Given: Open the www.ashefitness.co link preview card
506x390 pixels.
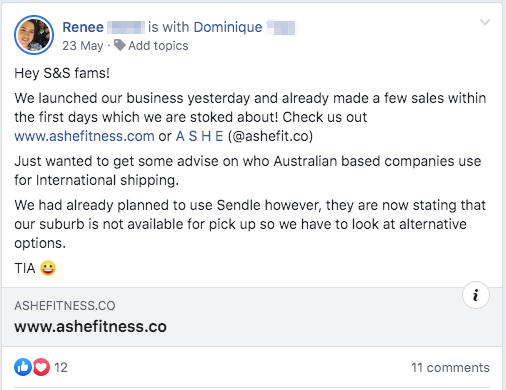Looking at the screenshot, I should click(252, 317).
